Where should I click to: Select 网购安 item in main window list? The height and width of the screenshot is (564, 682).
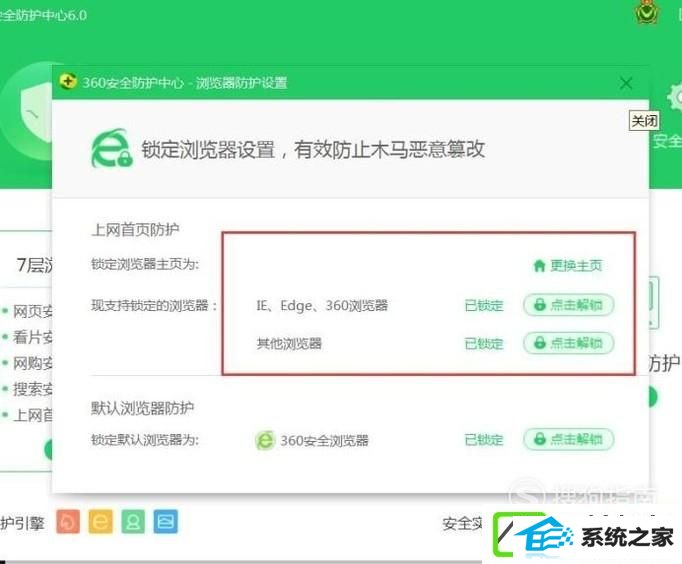click(33, 363)
